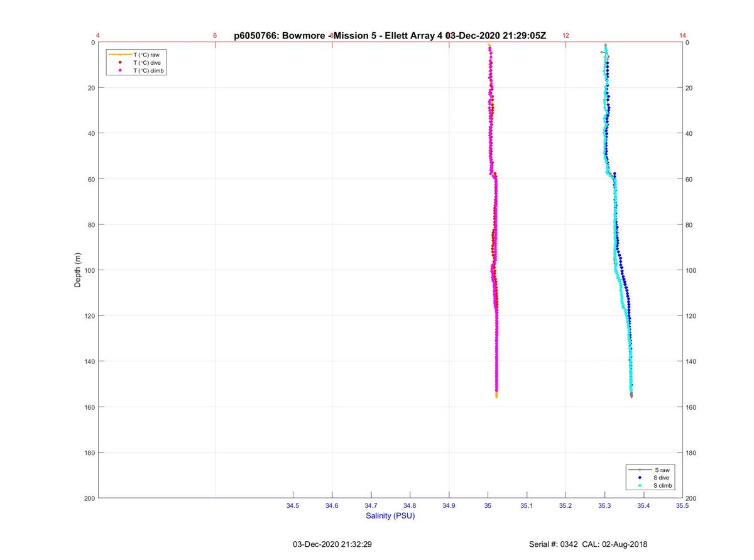The image size is (754, 560).
Task: Click the 34.9 salinity tick label
Action: [449, 505]
